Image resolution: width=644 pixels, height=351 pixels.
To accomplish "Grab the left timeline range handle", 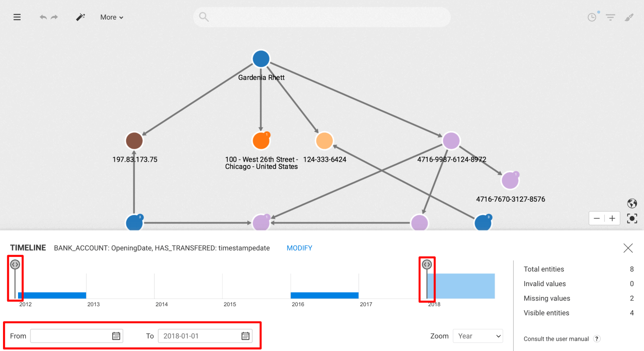I will coord(15,265).
